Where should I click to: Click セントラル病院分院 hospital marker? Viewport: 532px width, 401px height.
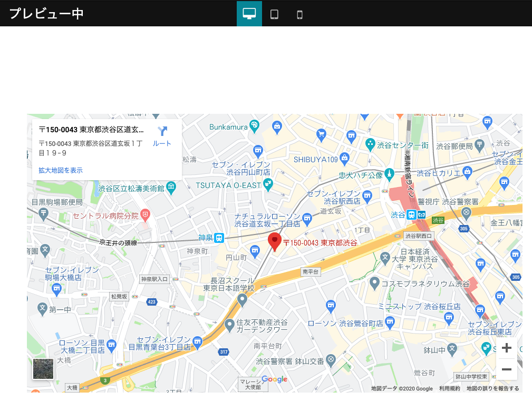coord(145,215)
